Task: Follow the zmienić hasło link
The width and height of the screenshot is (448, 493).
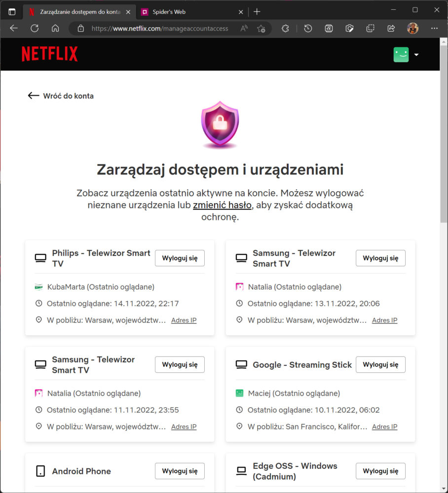Action: click(222, 205)
